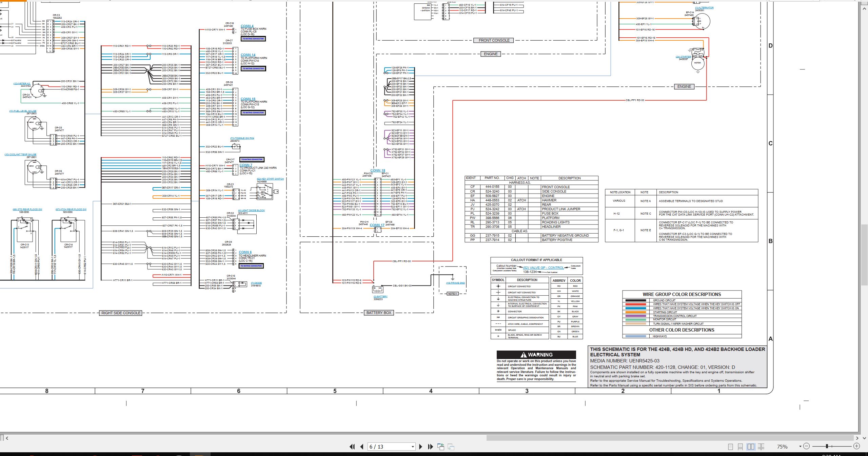The image size is (868, 456).
Task: Follow the CONN 15 link
Action: 248,99
